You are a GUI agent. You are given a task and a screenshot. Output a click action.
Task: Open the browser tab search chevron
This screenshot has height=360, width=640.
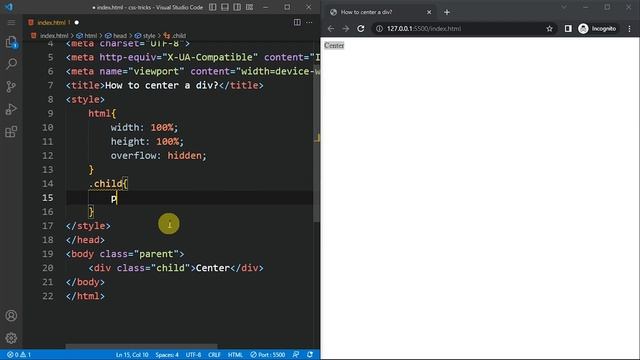(x=564, y=7)
